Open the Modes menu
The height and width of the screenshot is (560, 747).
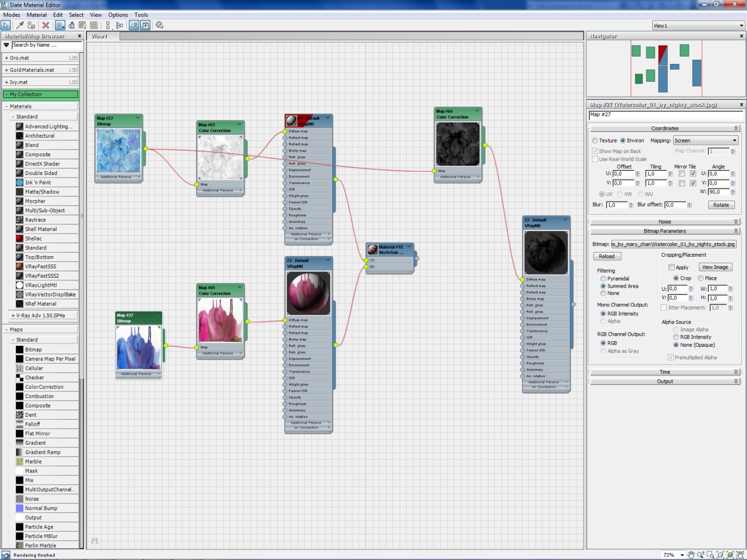point(12,15)
